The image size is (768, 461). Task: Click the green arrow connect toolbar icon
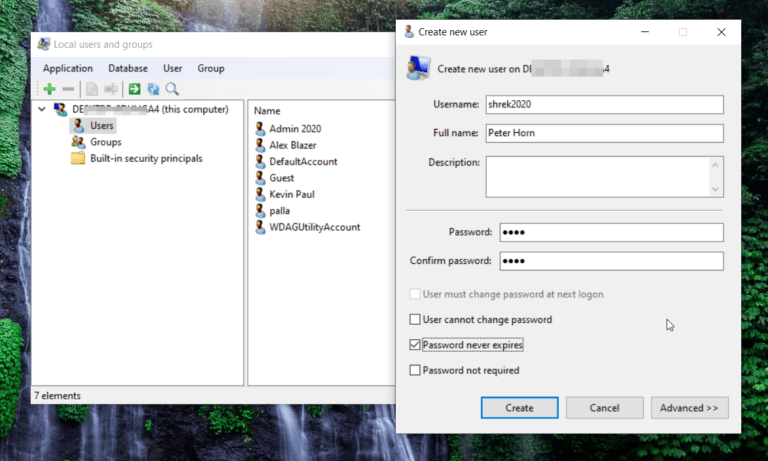(x=134, y=89)
